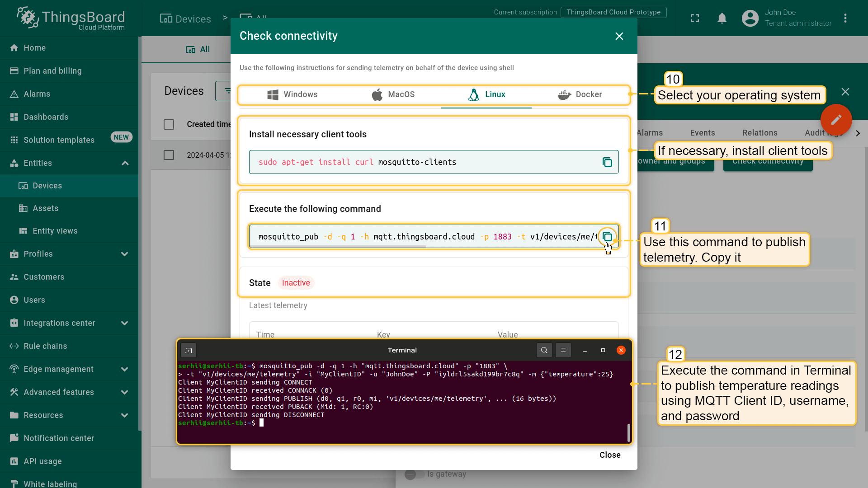Open the Events tab
The height and width of the screenshot is (488, 868).
[702, 133]
